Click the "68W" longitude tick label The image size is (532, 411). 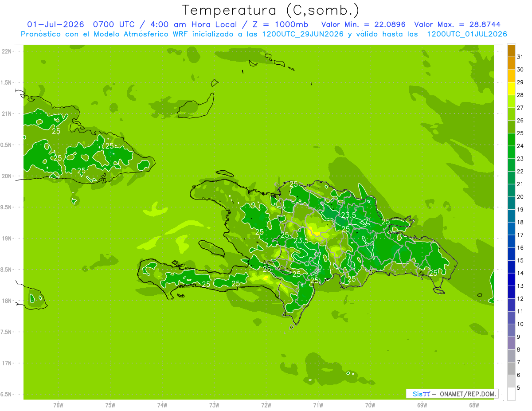(474, 405)
